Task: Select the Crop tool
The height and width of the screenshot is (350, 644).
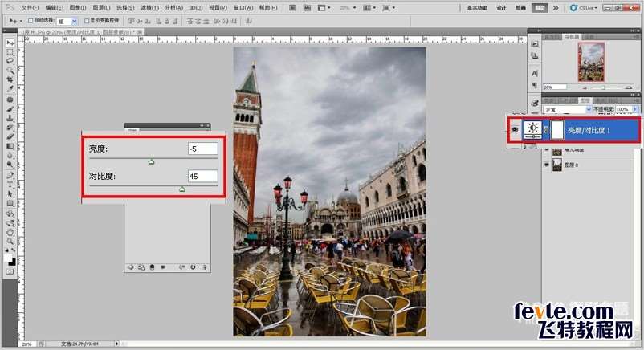Action: coord(10,79)
